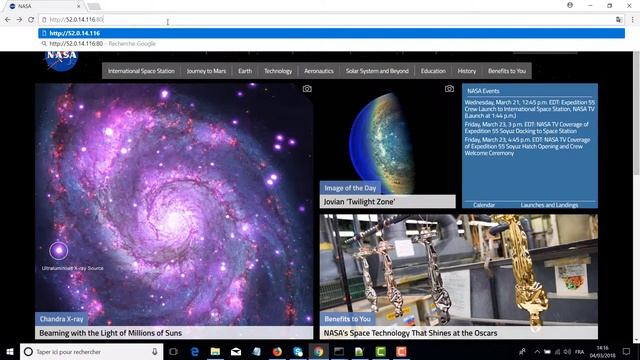The image size is (640, 360).
Task: Open the Jovian 'Twilight Zone' caption
Action: coord(387,202)
